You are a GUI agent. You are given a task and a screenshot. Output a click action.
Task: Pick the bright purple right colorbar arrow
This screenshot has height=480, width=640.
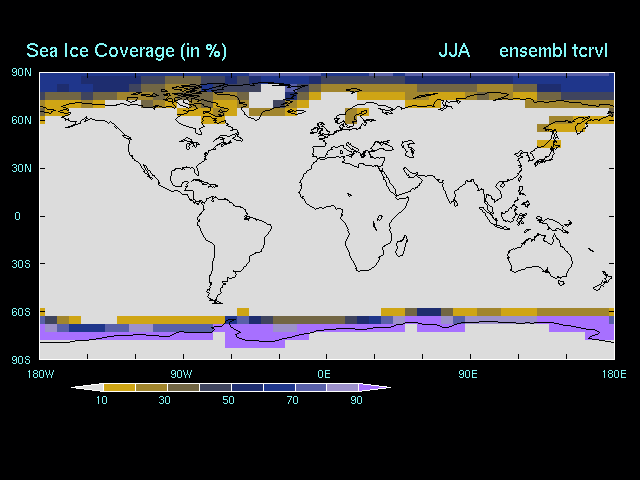point(374,387)
